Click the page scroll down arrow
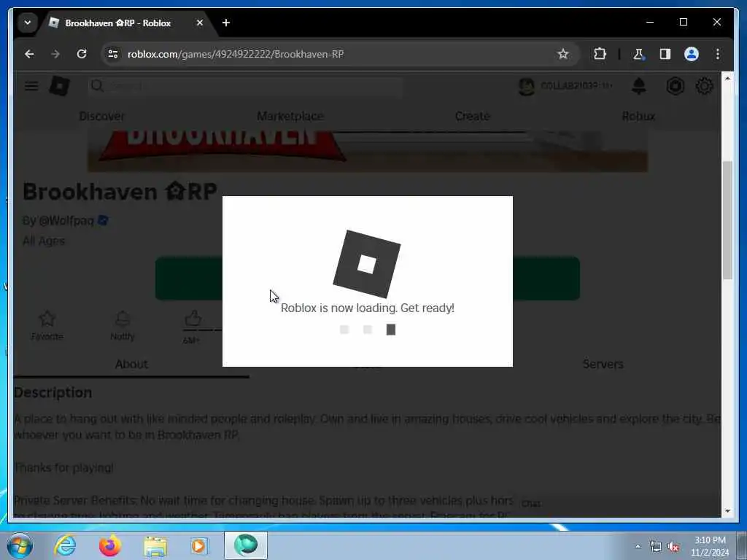 (727, 511)
